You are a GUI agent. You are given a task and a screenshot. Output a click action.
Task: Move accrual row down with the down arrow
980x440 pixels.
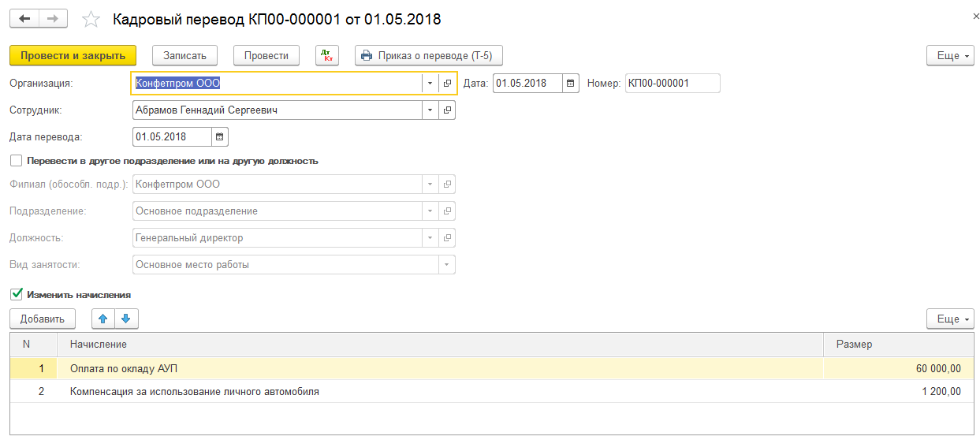[x=126, y=319]
